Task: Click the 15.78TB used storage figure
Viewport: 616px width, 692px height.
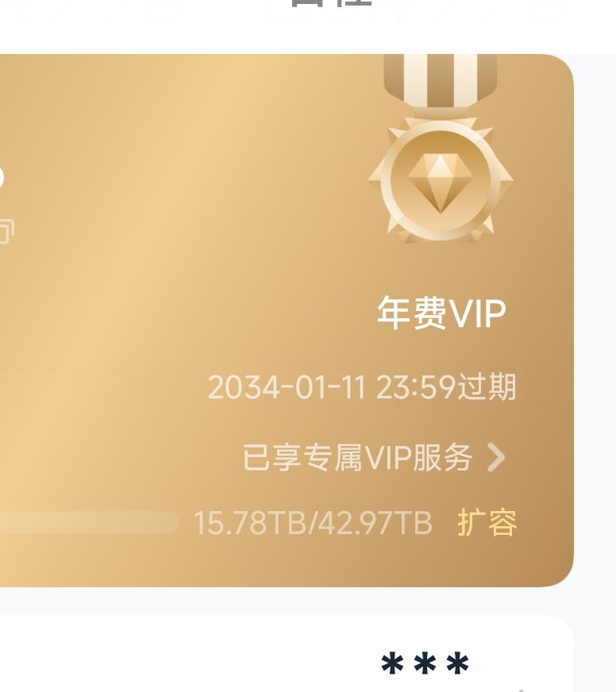Action: click(x=250, y=523)
